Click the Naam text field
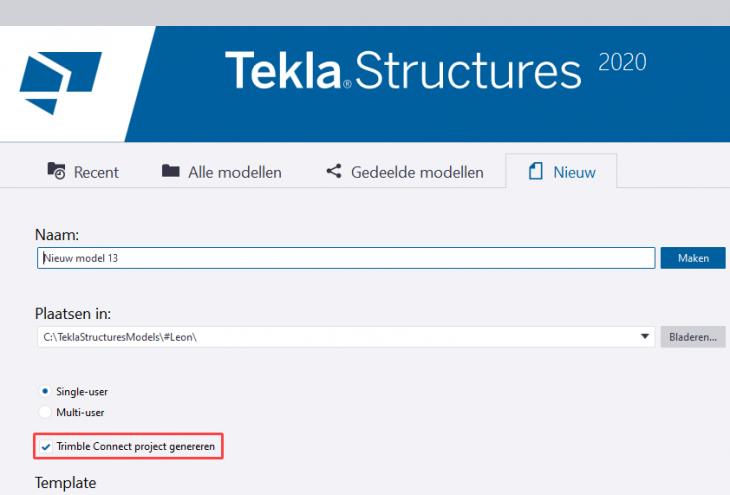This screenshot has height=495, width=730. tap(346, 258)
